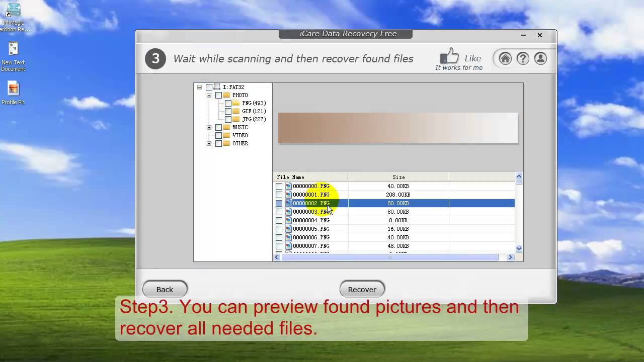The height and width of the screenshot is (362, 644).
Task: Collapse the PHOTO tree node
Action: coord(209,95)
